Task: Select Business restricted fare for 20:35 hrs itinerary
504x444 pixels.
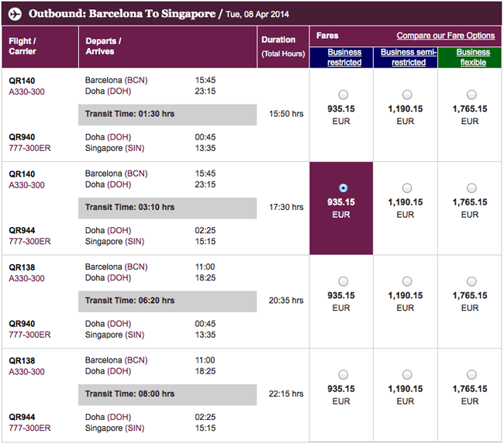Action: pos(343,281)
